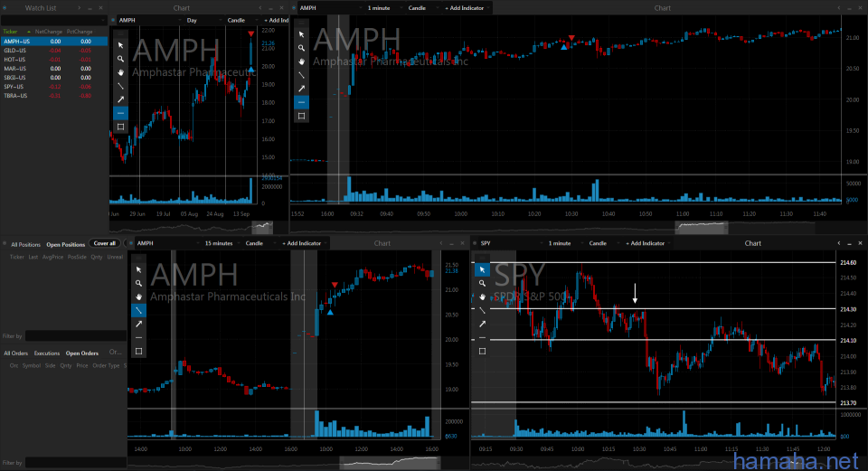Select SBGI-US row in watch list

(x=53, y=78)
